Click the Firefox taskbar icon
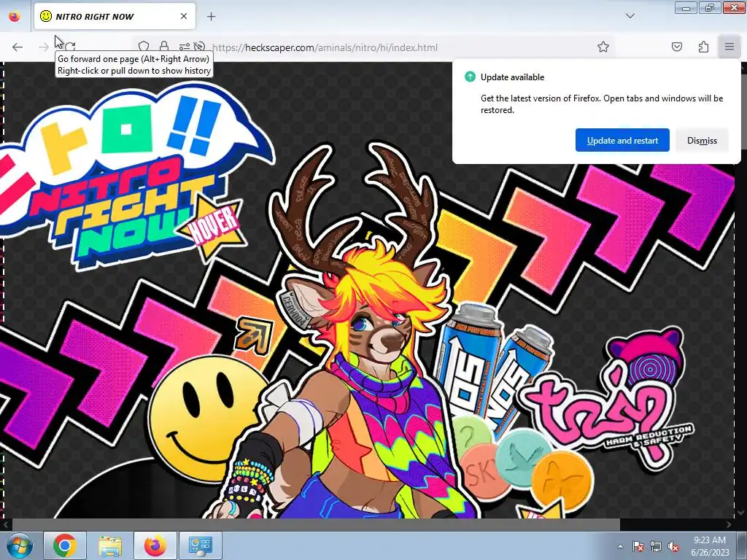The height and width of the screenshot is (560, 747). point(155,545)
